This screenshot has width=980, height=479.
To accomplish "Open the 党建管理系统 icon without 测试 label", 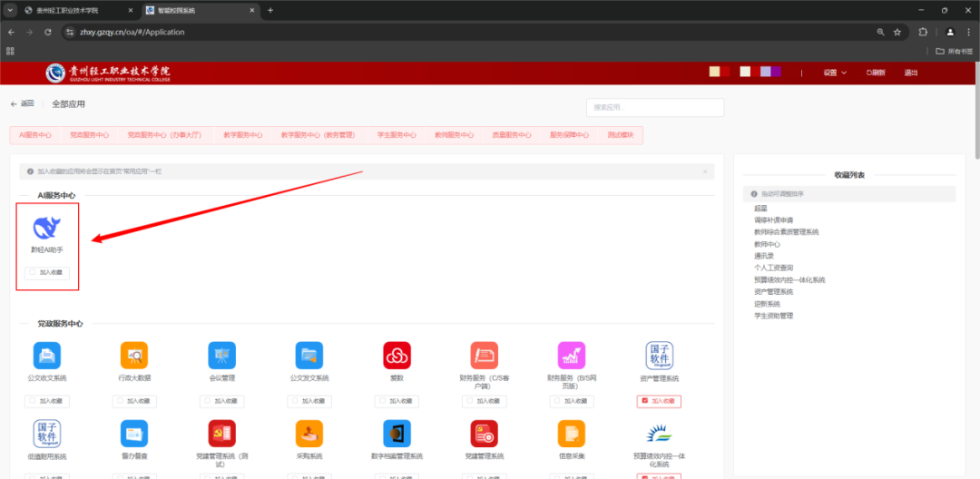I will pos(485,434).
